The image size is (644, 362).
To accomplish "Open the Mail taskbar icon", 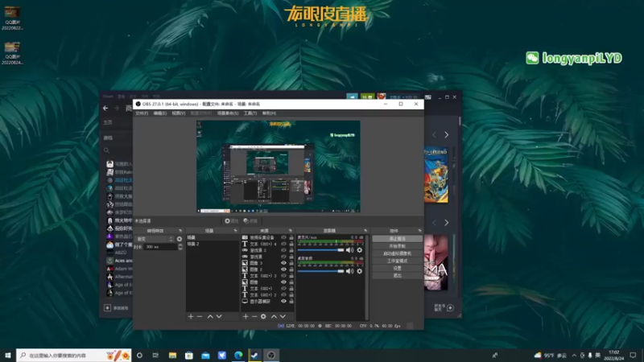I will [x=205, y=355].
